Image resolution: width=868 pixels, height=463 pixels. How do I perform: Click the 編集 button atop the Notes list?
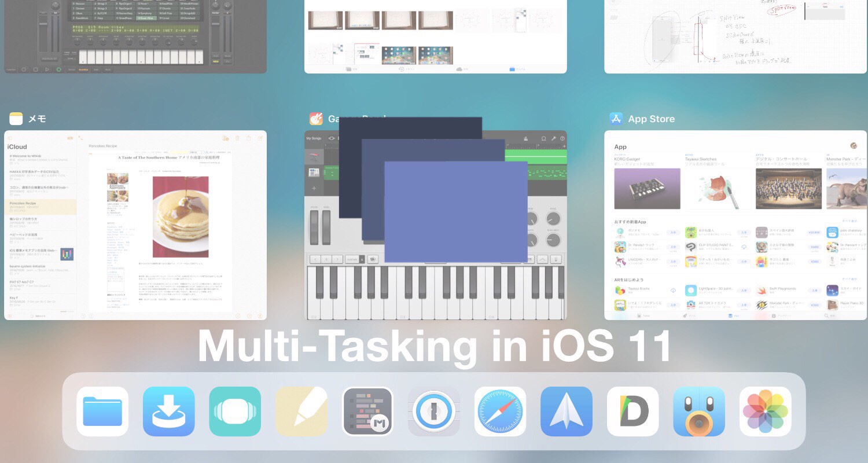pos(70,138)
